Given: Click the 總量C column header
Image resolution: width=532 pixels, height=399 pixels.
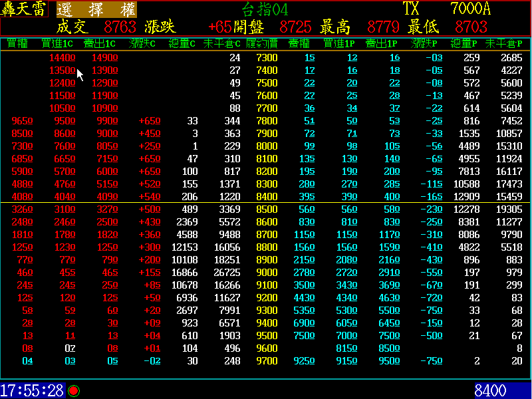Looking at the screenshot, I should tap(182, 44).
